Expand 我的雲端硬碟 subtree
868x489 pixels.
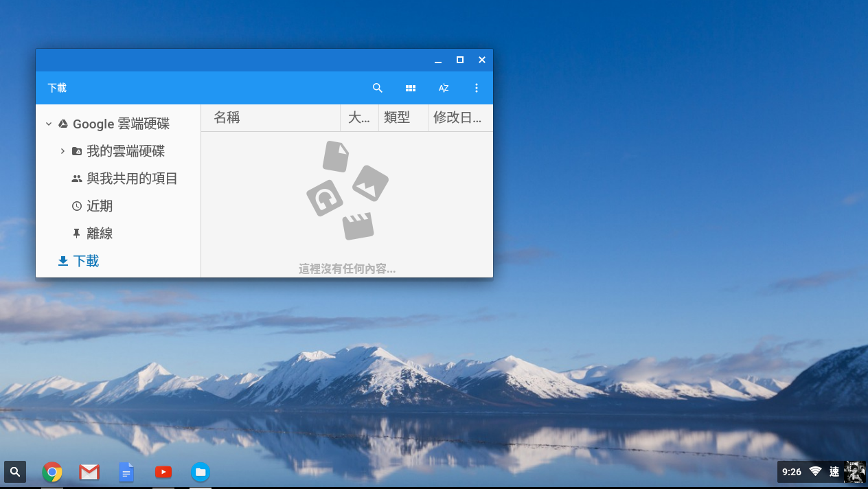pyautogui.click(x=62, y=151)
